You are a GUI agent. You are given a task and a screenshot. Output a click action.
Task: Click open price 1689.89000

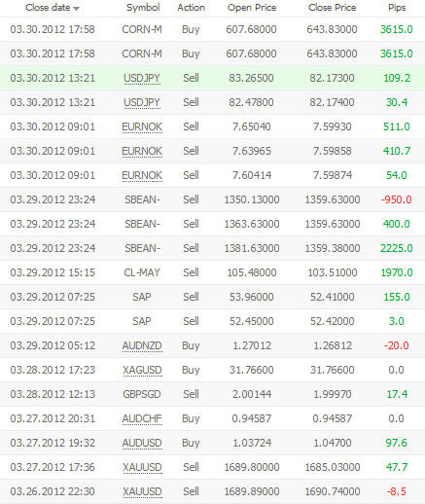coord(252,491)
